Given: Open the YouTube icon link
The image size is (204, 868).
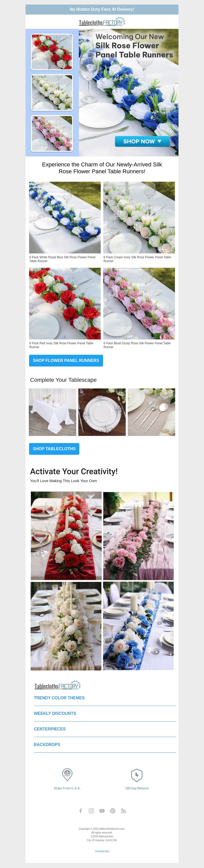Looking at the screenshot, I should (x=102, y=811).
